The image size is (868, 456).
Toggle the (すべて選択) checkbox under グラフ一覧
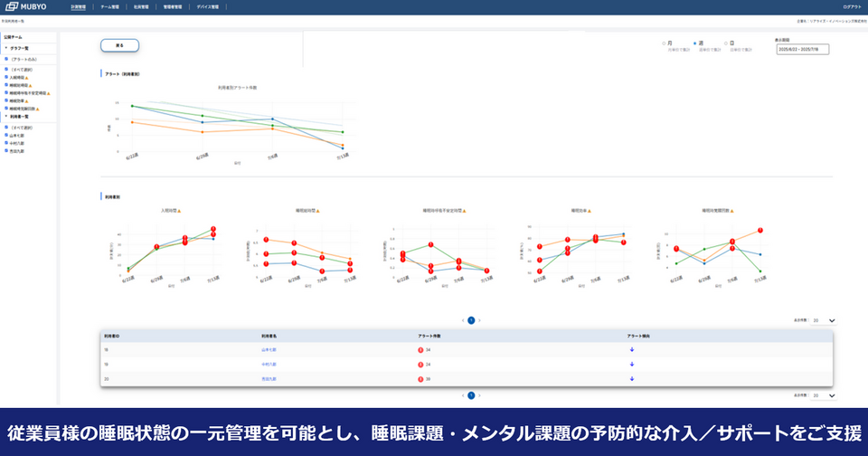(6, 69)
